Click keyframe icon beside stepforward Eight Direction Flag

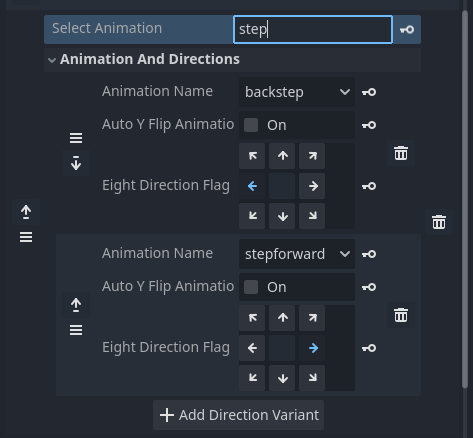(369, 348)
